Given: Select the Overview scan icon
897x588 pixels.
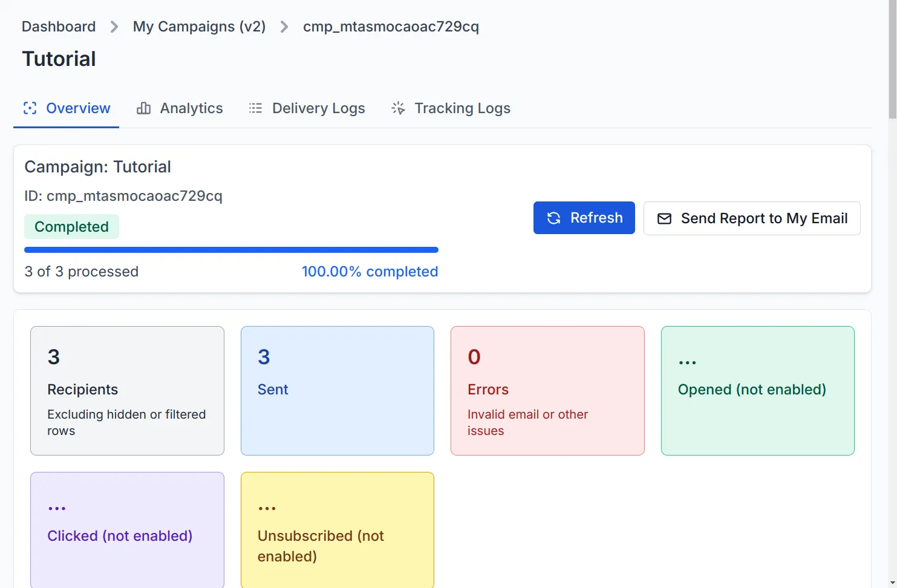Looking at the screenshot, I should tap(30, 108).
